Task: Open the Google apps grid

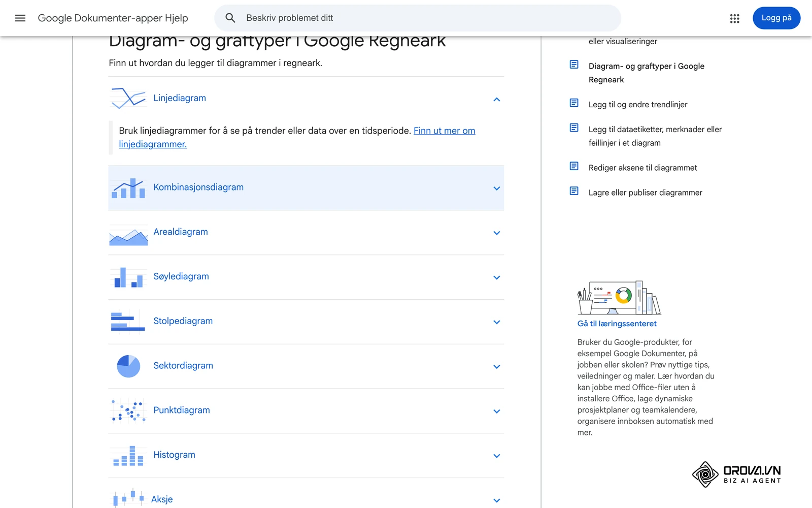Action: pyautogui.click(x=734, y=18)
